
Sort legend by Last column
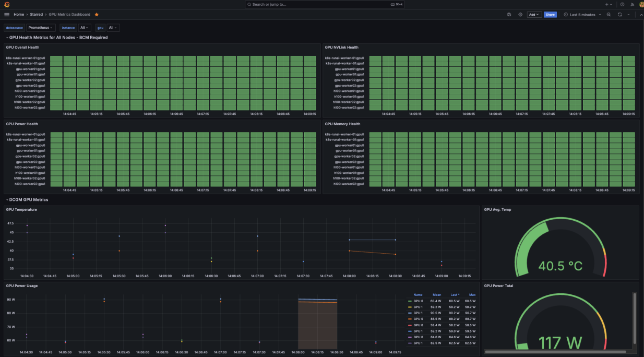click(x=455, y=295)
